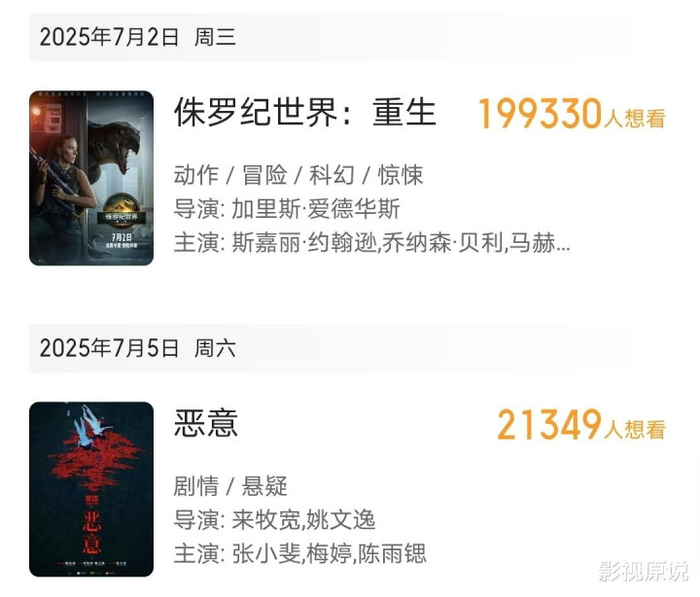700x597 pixels.
Task: Click the truncated cast ellipsis after 马赫
Action: 563,244
